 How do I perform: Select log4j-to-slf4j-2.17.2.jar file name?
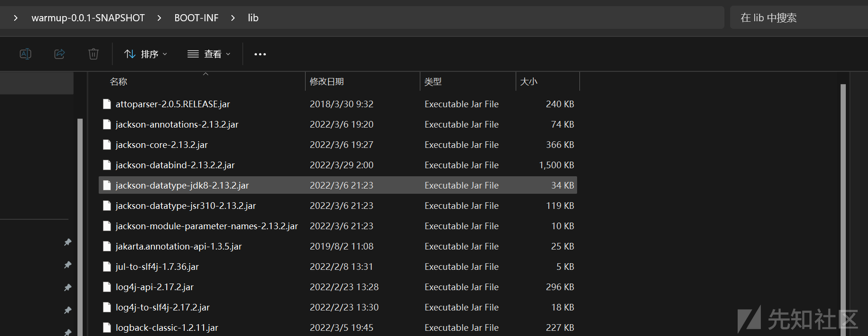pyautogui.click(x=162, y=307)
